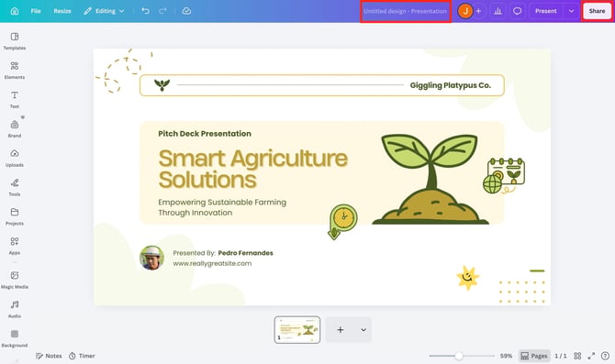Open presenter Notes
The image size is (615, 364).
pyautogui.click(x=49, y=356)
